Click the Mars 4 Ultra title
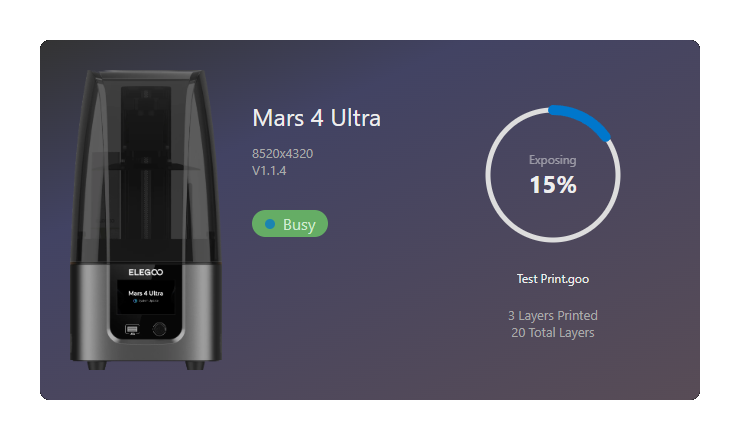The width and height of the screenshot is (740, 440). (x=316, y=118)
